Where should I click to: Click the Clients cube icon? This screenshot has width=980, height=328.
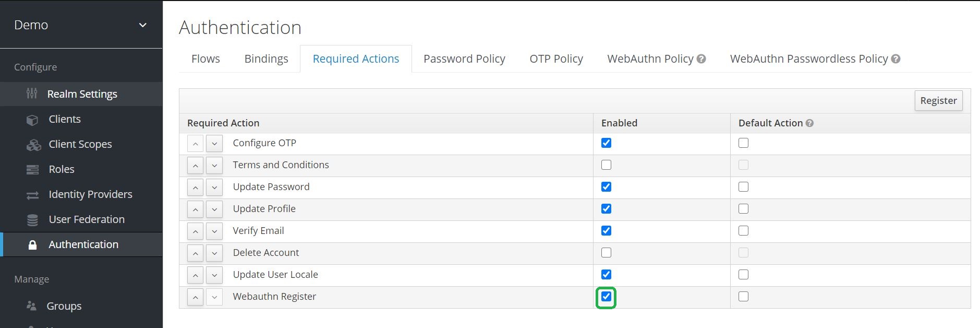[32, 120]
